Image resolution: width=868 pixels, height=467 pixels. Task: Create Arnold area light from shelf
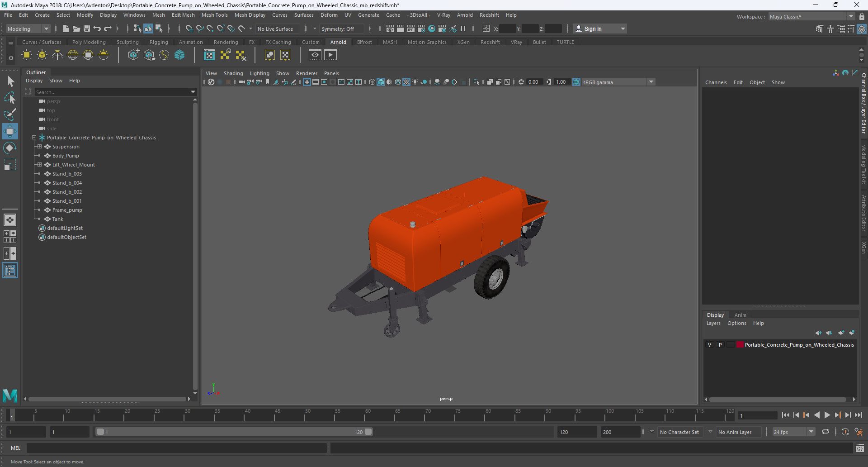[x=27, y=55]
